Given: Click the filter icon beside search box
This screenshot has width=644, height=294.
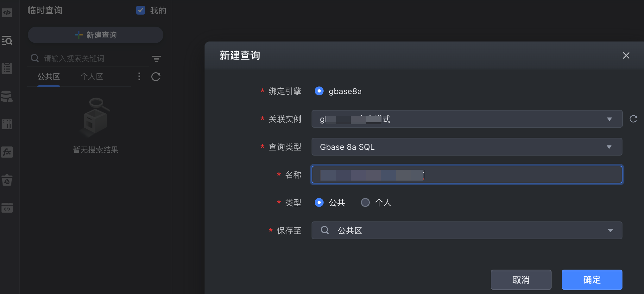Looking at the screenshot, I should [x=156, y=59].
